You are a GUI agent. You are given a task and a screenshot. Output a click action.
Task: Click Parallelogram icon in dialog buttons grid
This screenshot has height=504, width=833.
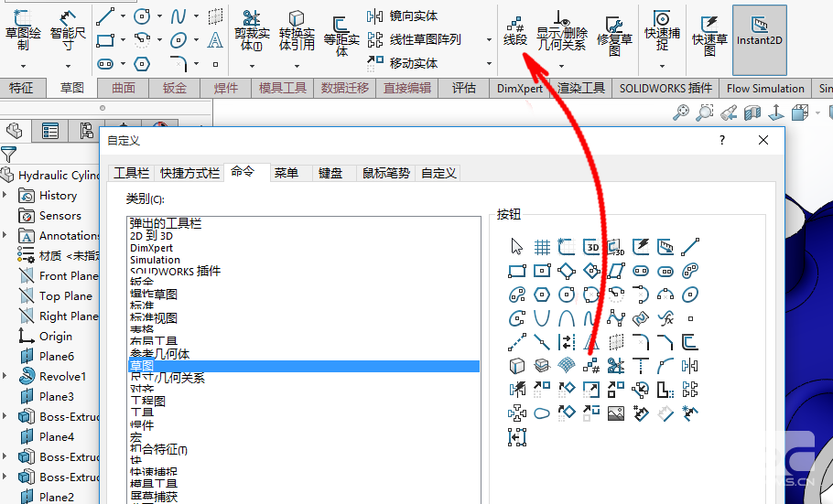pos(616,271)
